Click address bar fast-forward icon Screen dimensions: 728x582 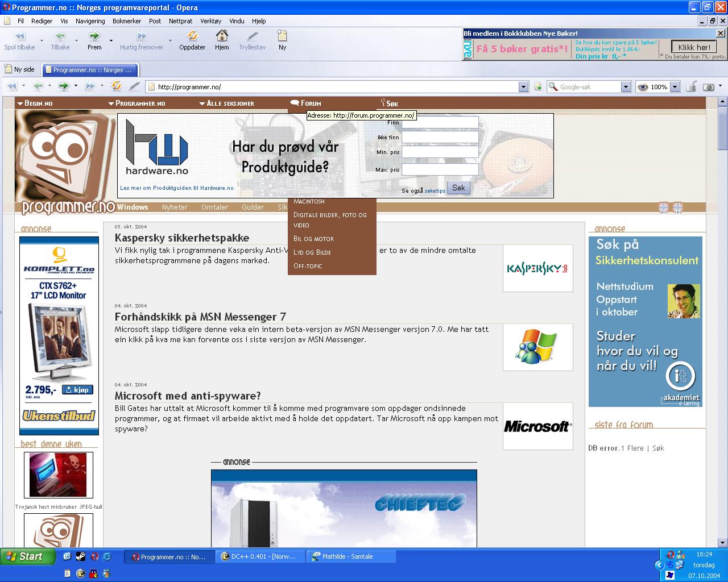tap(90, 86)
